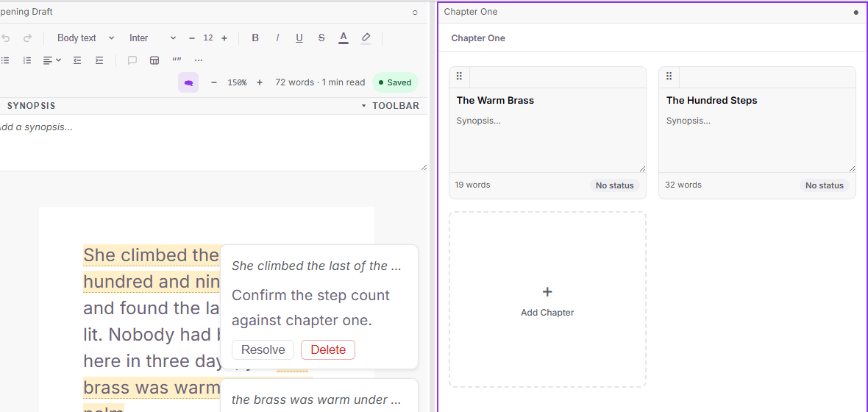
Task: Set status on The Warm Brass card
Action: click(x=614, y=185)
